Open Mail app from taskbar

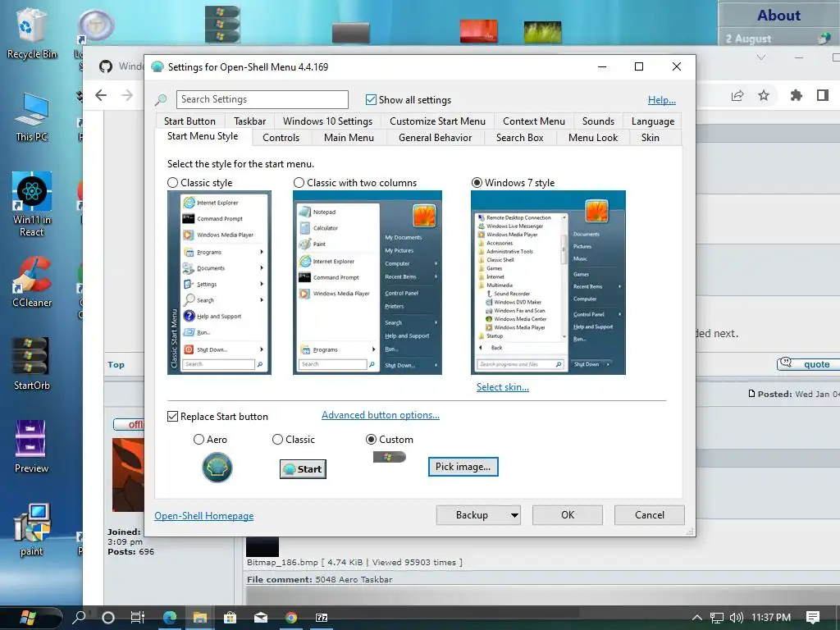point(260,618)
